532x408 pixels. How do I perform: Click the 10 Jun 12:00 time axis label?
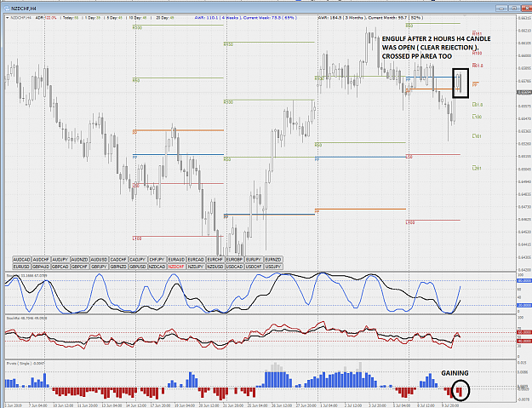click(x=64, y=405)
